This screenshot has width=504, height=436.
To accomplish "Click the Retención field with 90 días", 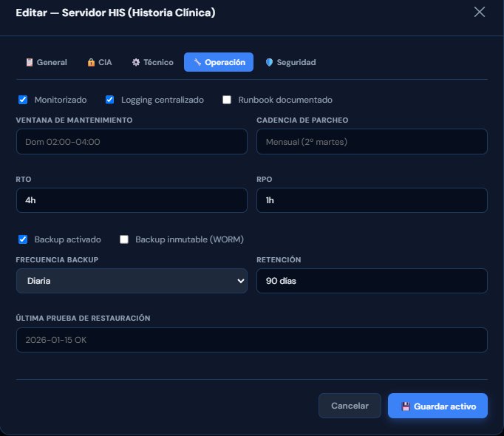I will click(372, 281).
